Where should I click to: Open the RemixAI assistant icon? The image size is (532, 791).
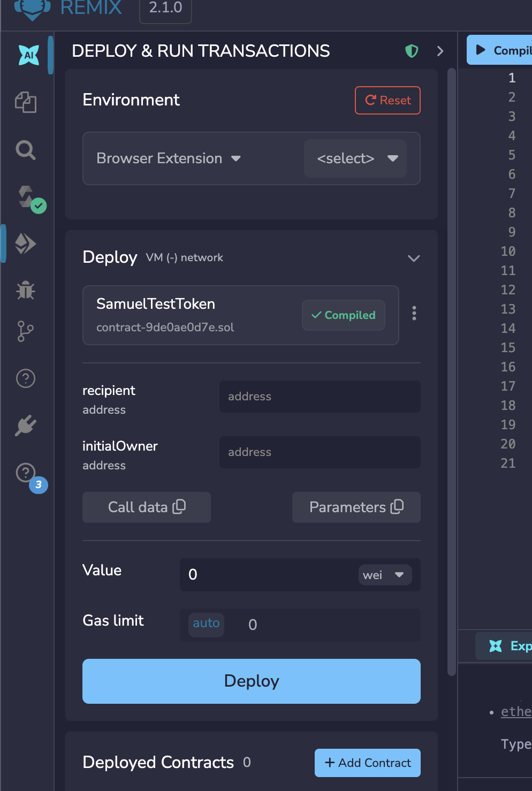28,55
